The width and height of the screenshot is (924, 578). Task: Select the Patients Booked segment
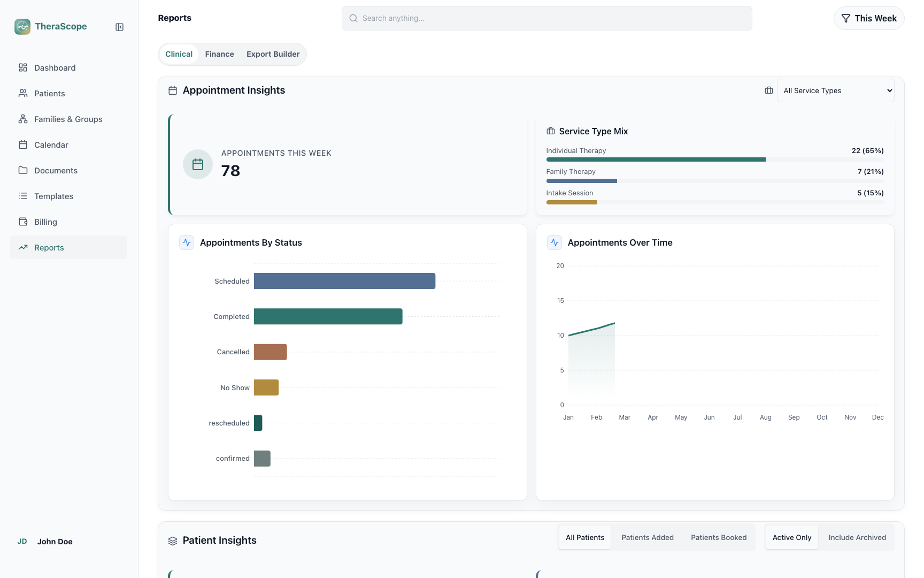719,537
